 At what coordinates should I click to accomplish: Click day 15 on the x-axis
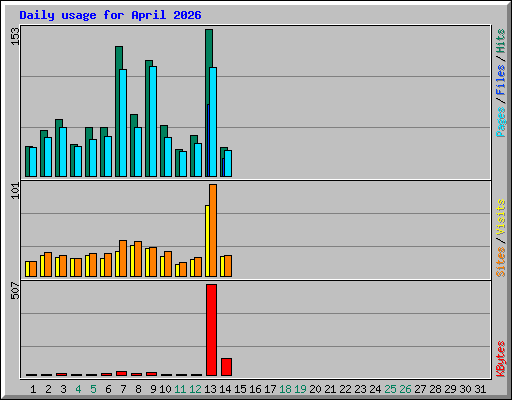[240, 389]
